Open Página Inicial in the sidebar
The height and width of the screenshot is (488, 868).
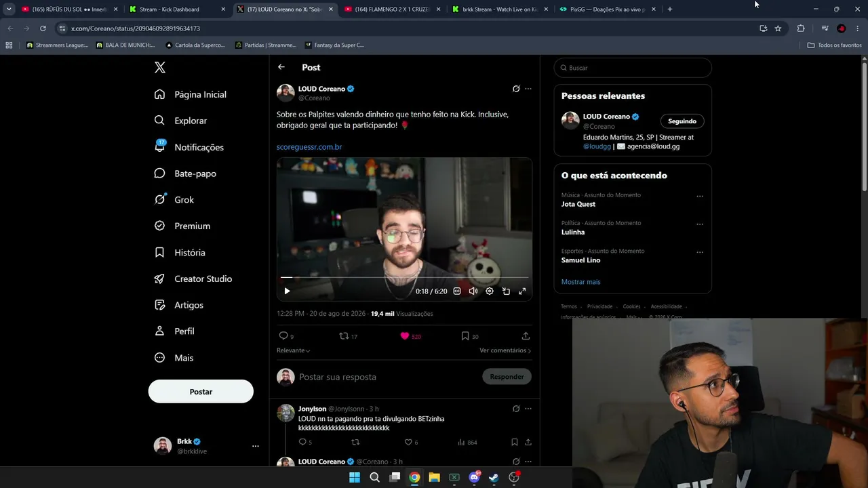coord(191,94)
